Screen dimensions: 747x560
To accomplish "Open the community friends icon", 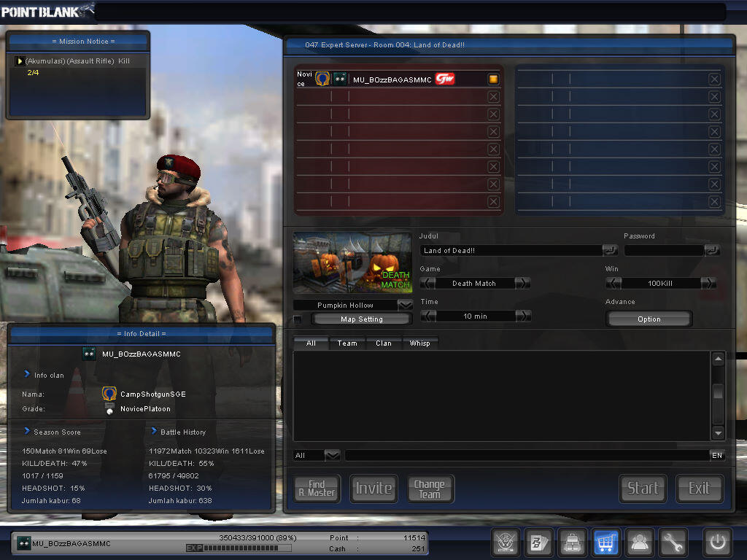I will tap(639, 542).
